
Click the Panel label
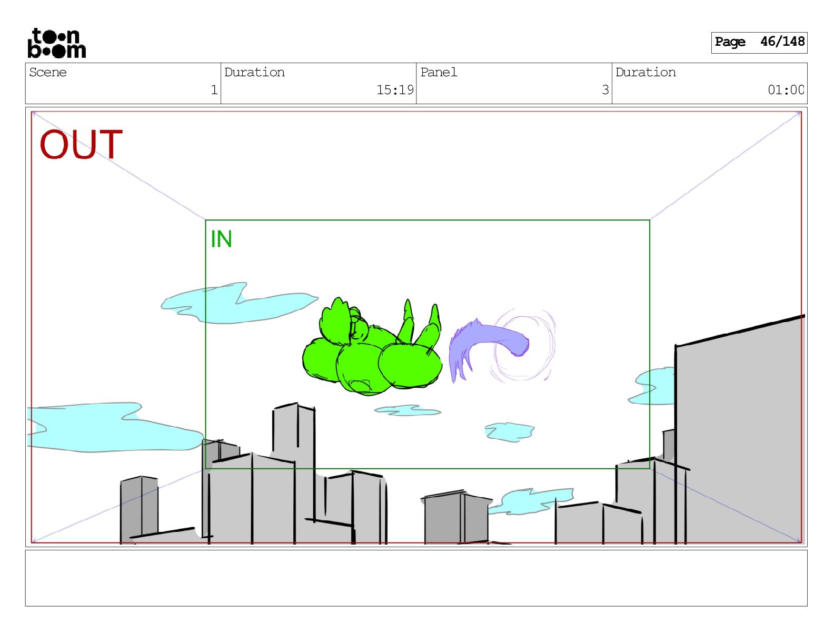pos(439,72)
